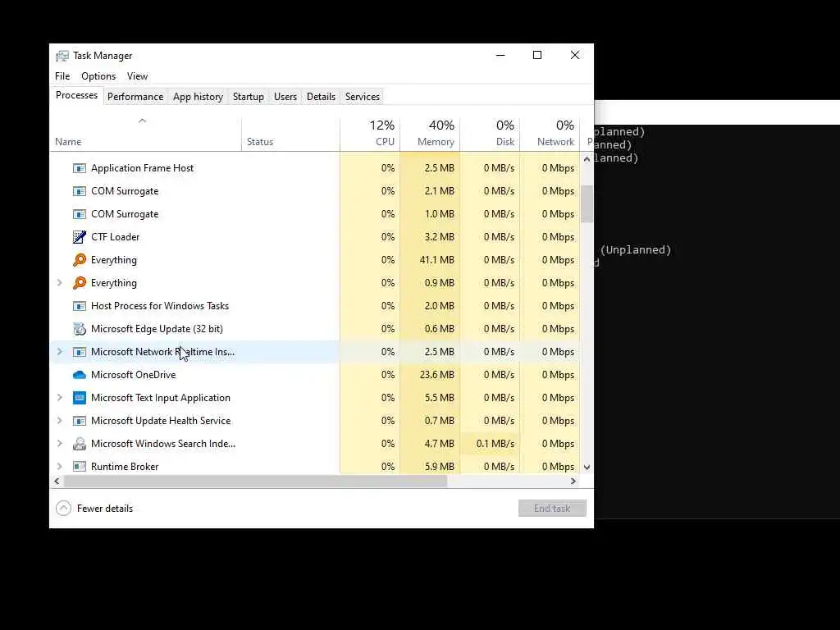Screen dimensions: 840x630
Task: Open the File menu
Action: click(x=62, y=76)
